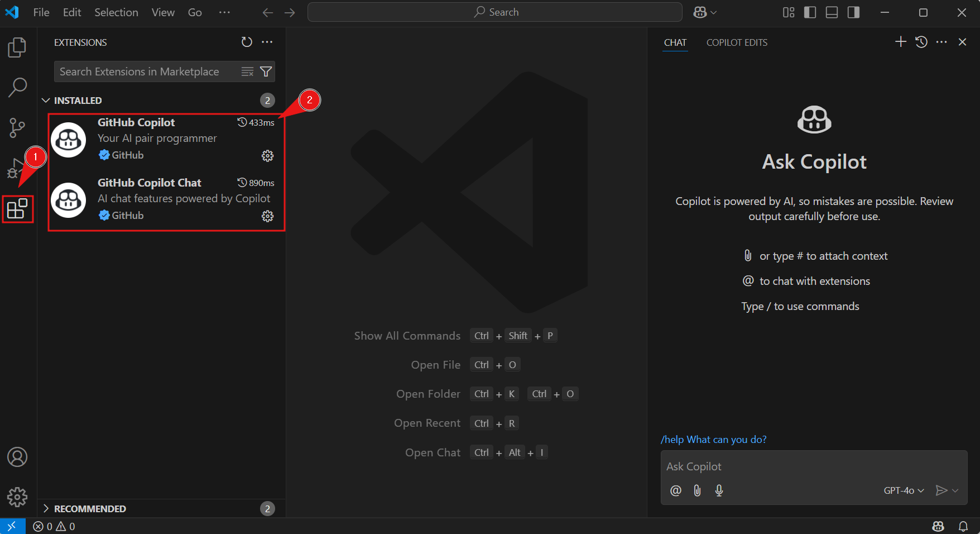The image size is (980, 534).
Task: Switch to the CHAT tab
Action: [675, 42]
